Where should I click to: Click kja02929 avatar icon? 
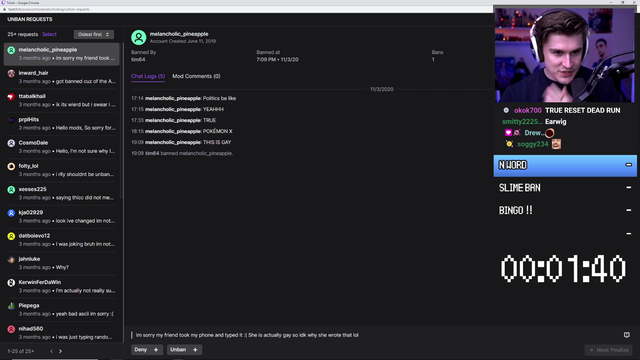point(11,213)
